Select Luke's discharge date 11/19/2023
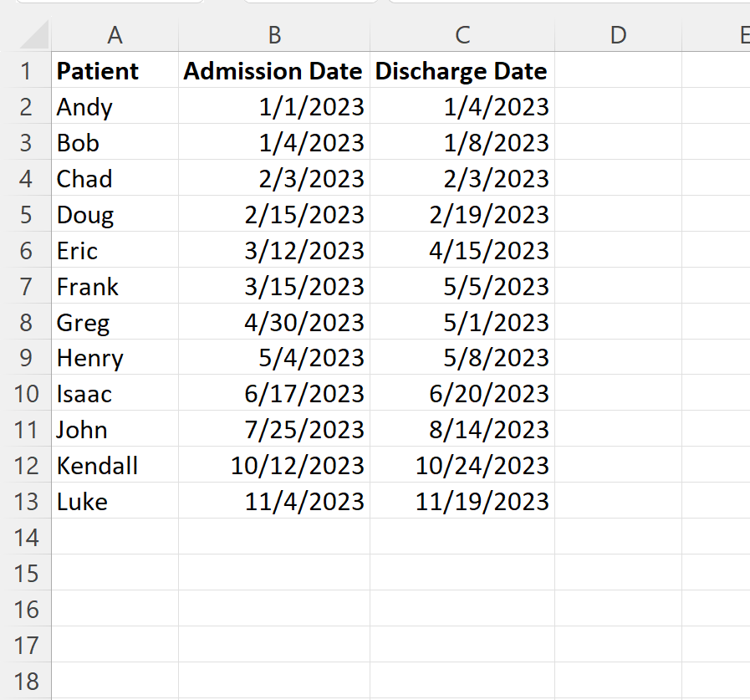Viewport: 750px width, 700px height. (462, 501)
